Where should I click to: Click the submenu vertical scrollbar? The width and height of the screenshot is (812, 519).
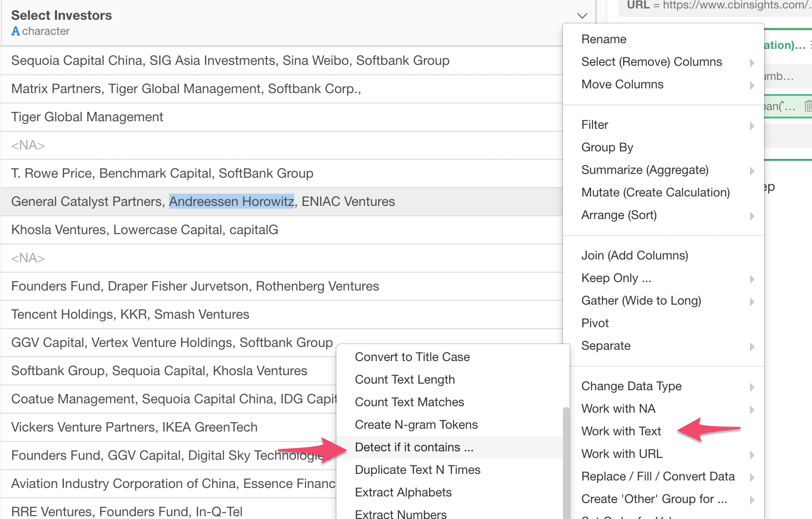(566, 463)
